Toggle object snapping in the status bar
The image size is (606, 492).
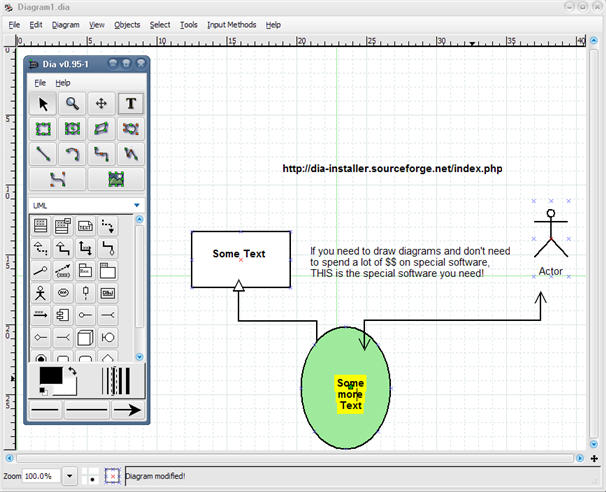112,476
